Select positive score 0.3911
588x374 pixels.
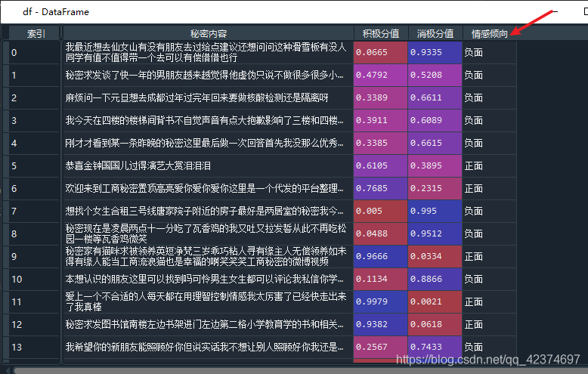[x=380, y=120]
